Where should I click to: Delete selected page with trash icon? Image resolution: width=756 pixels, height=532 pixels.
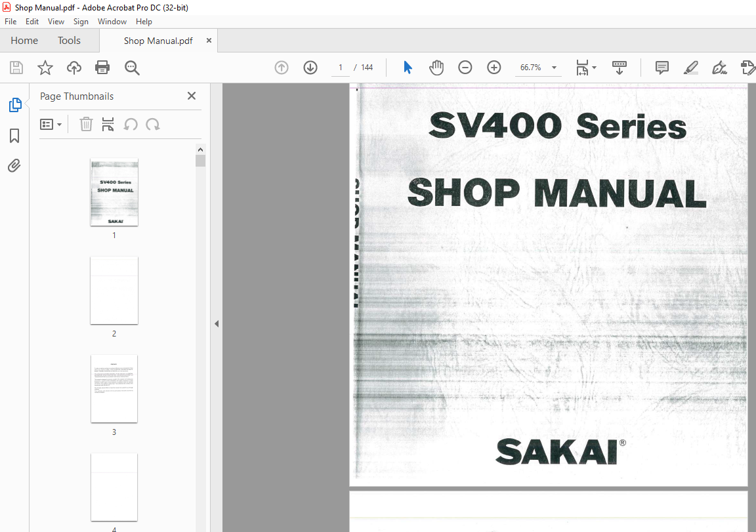86,125
